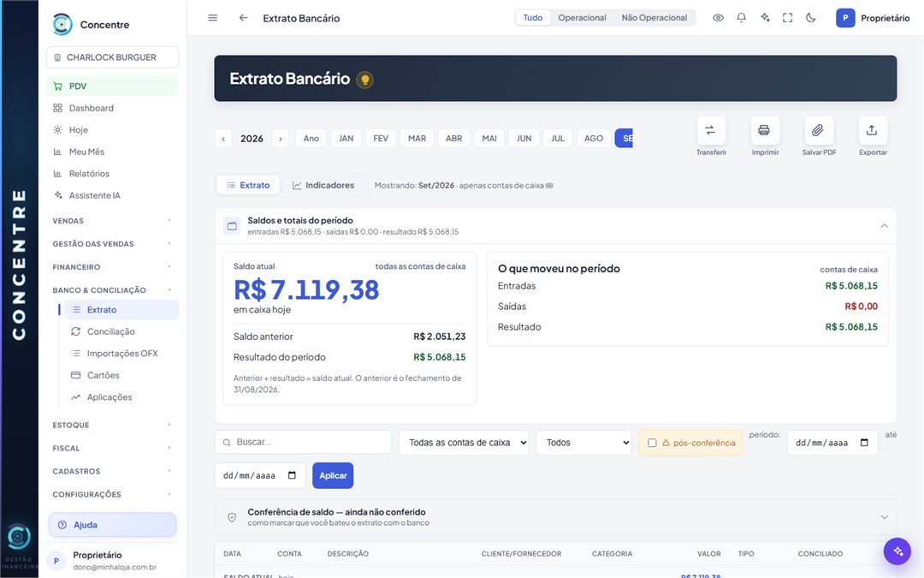This screenshot has width=924, height=578.
Task: Select month JAN
Action: coord(346,139)
